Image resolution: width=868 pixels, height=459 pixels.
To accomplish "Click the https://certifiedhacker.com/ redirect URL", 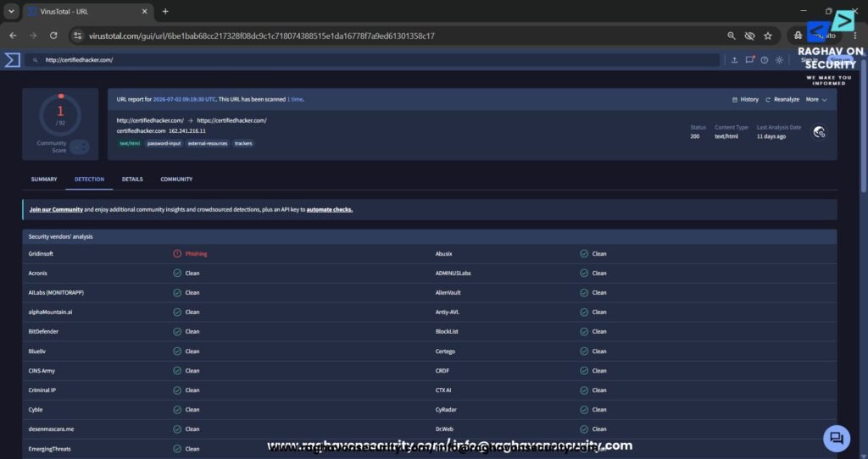I will (231, 120).
